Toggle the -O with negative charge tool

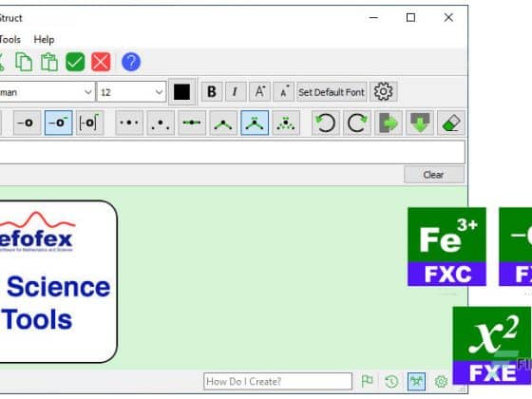tap(58, 123)
